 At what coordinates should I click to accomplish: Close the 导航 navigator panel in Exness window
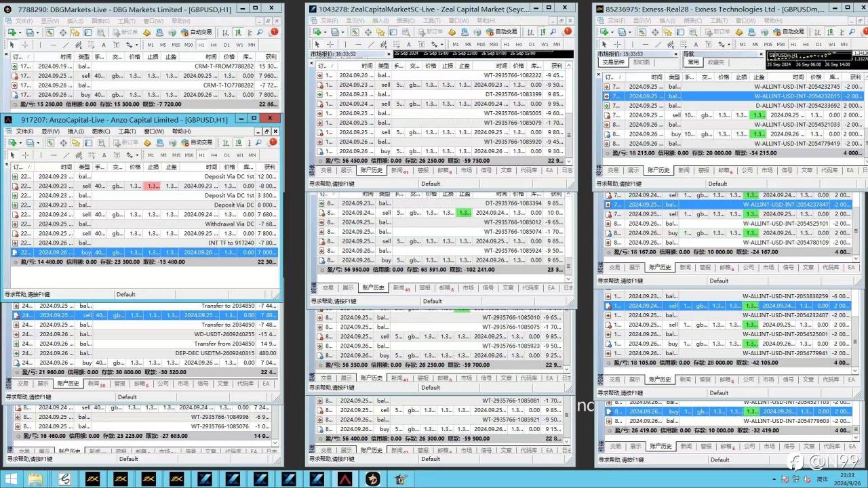[x=761, y=54]
